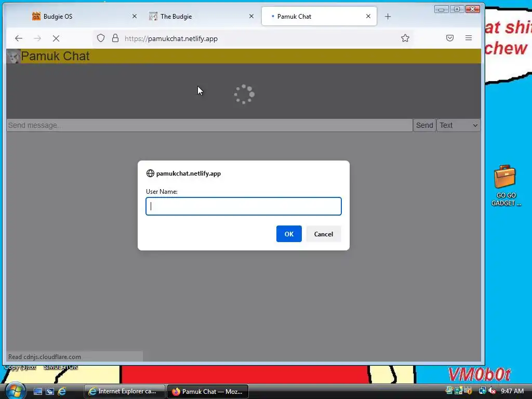
Task: Open the Windows Start orb
Action: tap(15, 391)
